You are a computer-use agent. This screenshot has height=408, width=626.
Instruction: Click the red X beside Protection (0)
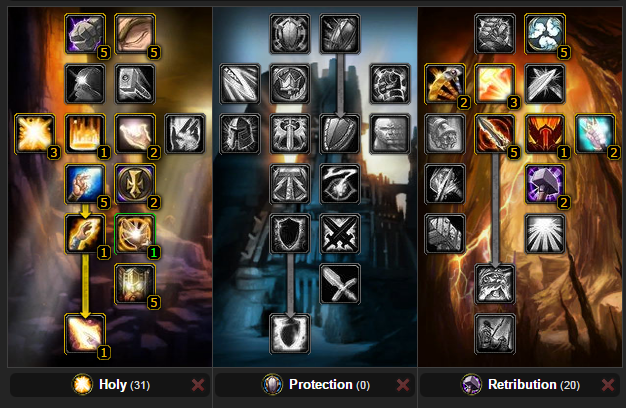(x=403, y=385)
